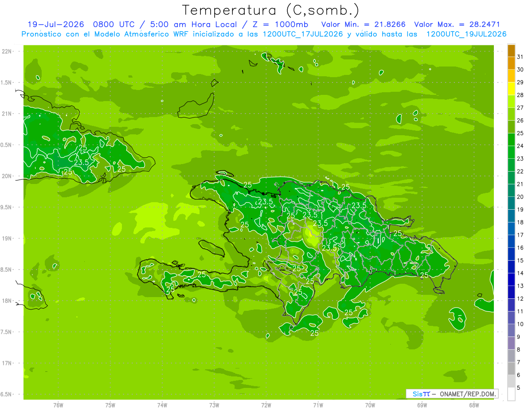Click the '12' value on color scale
Image resolution: width=532 pixels, height=411 pixels.
click(520, 298)
